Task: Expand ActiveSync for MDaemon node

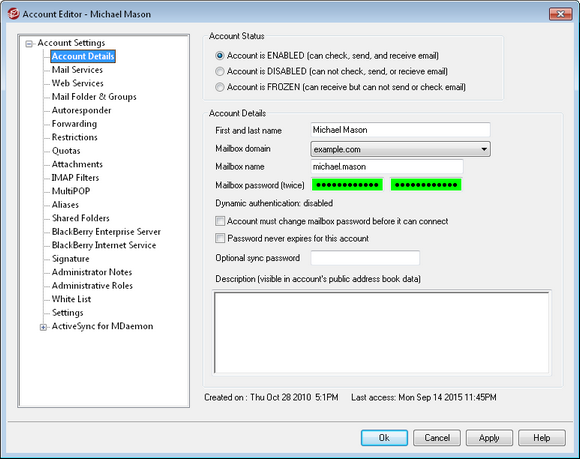Action: coord(43,327)
